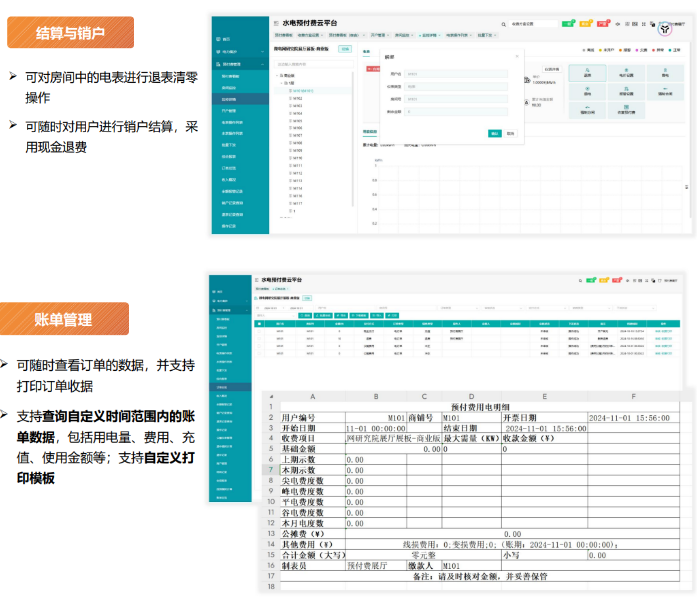The image size is (697, 616).
Task: Click 售电 action tile in top row
Action: click(665, 73)
